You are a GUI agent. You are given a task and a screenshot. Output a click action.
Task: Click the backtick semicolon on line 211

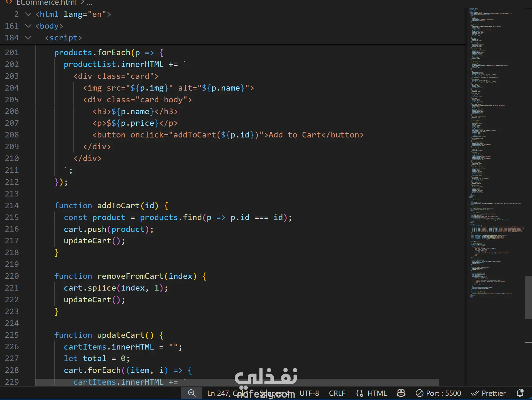point(68,170)
